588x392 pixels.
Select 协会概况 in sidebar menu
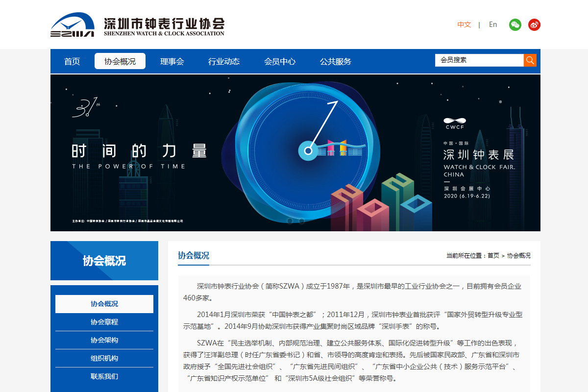[x=104, y=304]
